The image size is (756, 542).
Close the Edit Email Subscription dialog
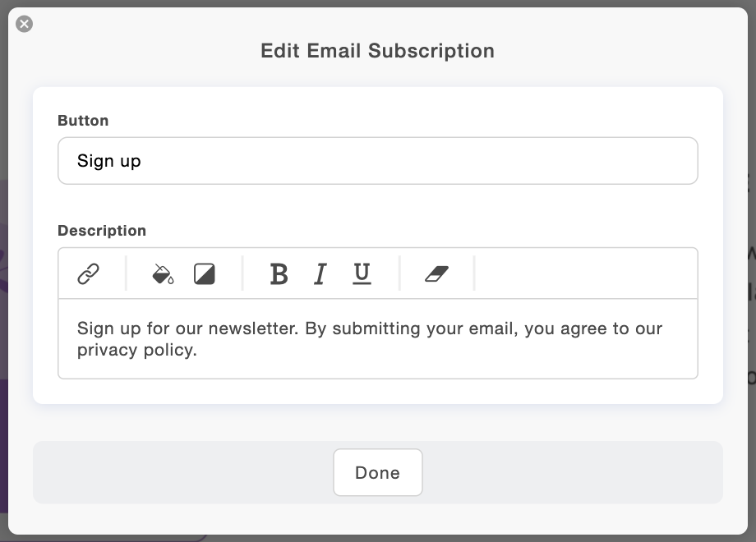coord(25,24)
